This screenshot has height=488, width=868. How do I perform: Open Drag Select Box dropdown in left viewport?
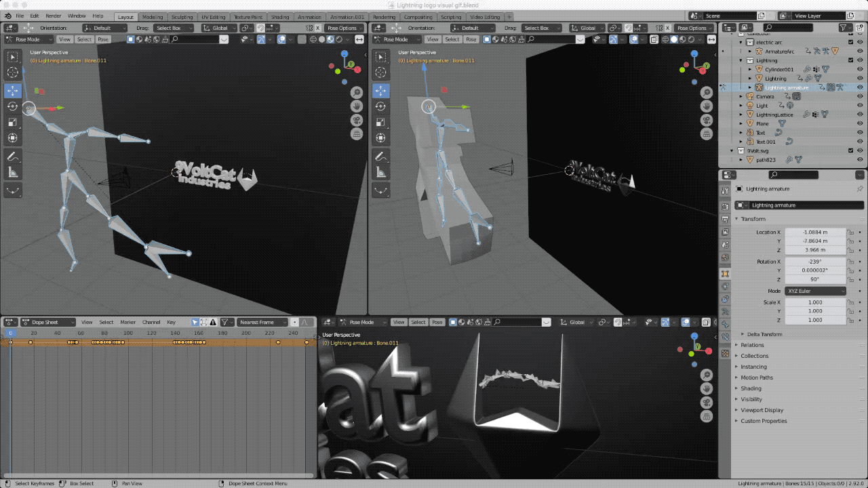174,28
